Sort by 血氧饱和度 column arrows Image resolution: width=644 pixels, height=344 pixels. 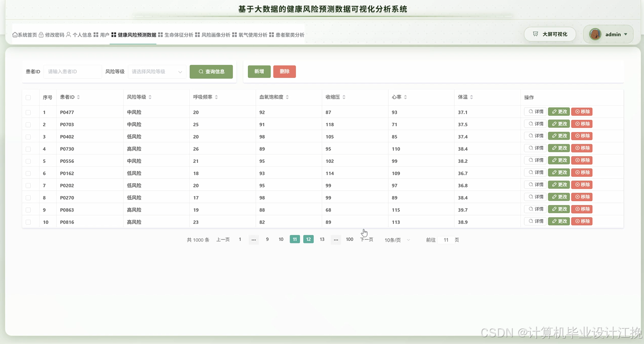click(287, 97)
